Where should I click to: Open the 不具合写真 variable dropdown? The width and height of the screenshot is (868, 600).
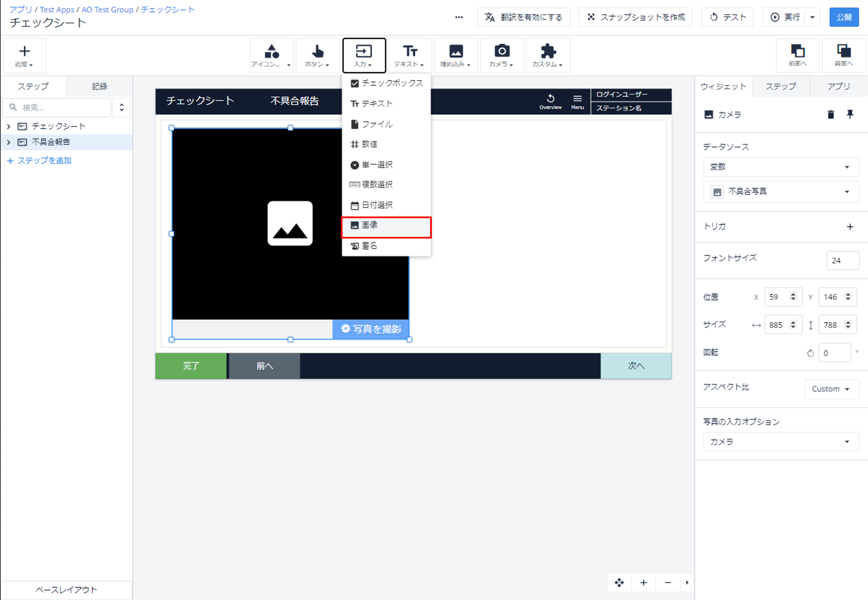[x=781, y=192]
